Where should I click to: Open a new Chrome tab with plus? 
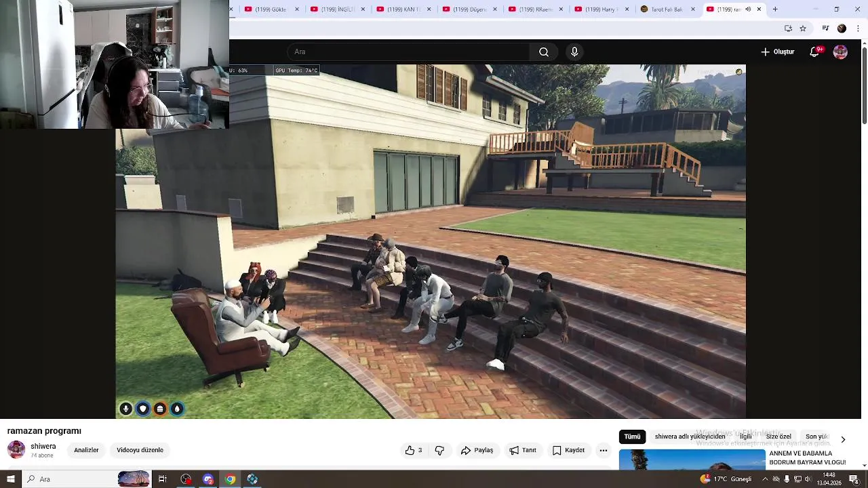coord(775,9)
